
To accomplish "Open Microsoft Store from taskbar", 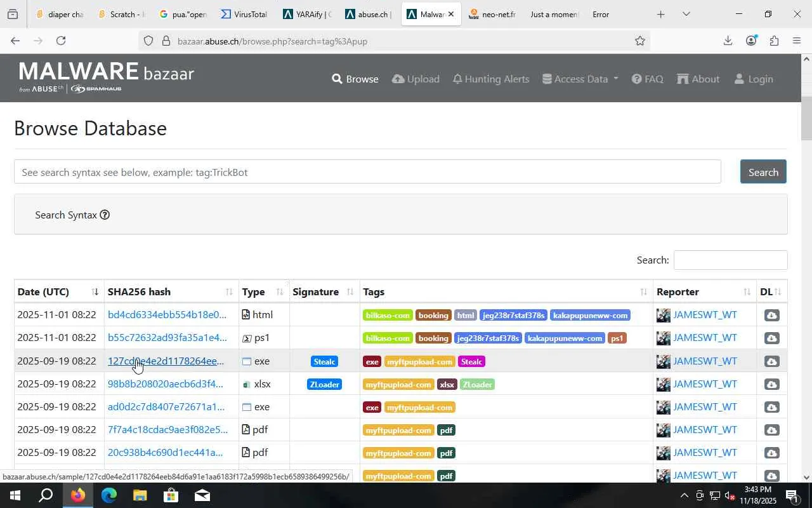I will [x=171, y=495].
